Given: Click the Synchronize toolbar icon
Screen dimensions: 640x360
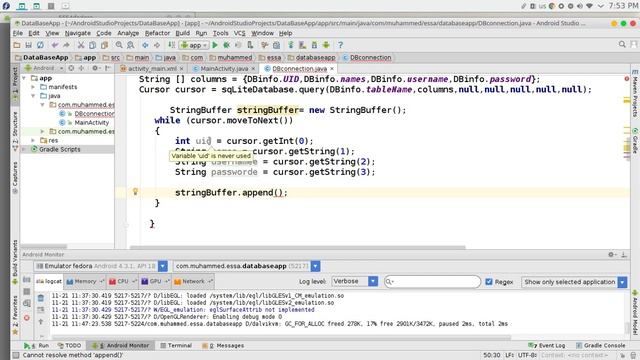Looking at the screenshot, I should tap(40, 45).
